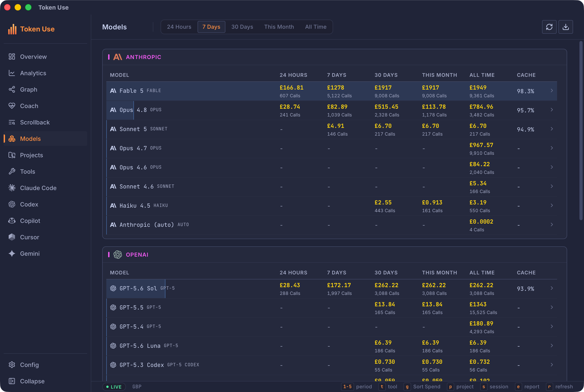Screen dimensions: 584x392
Task: Click the download export icon button
Action: click(x=566, y=27)
